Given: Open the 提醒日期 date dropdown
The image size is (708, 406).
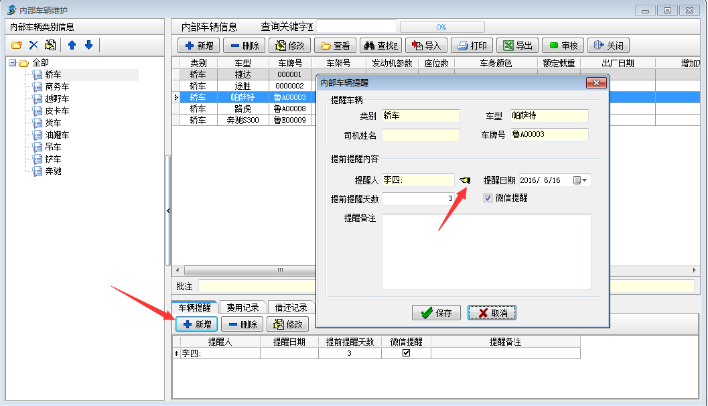Looking at the screenshot, I should click(582, 180).
